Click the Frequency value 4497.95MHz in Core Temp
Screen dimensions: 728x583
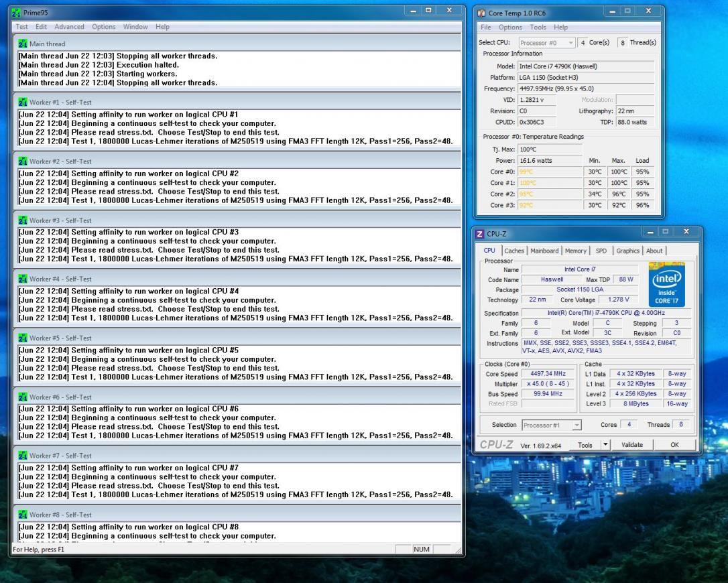(586, 88)
